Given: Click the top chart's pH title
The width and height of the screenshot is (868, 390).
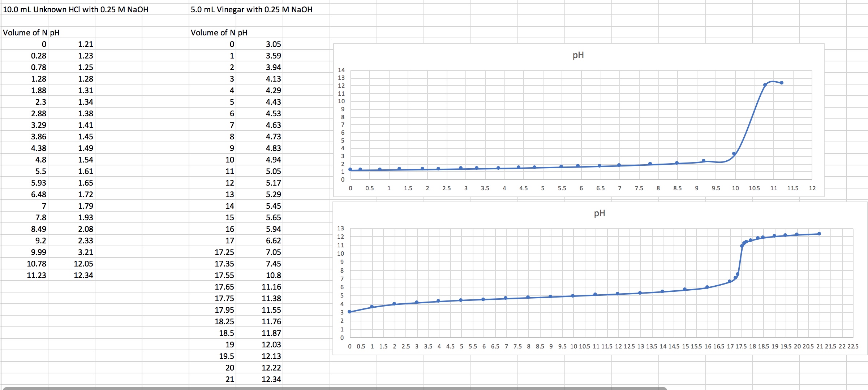Looking at the screenshot, I should [x=578, y=55].
